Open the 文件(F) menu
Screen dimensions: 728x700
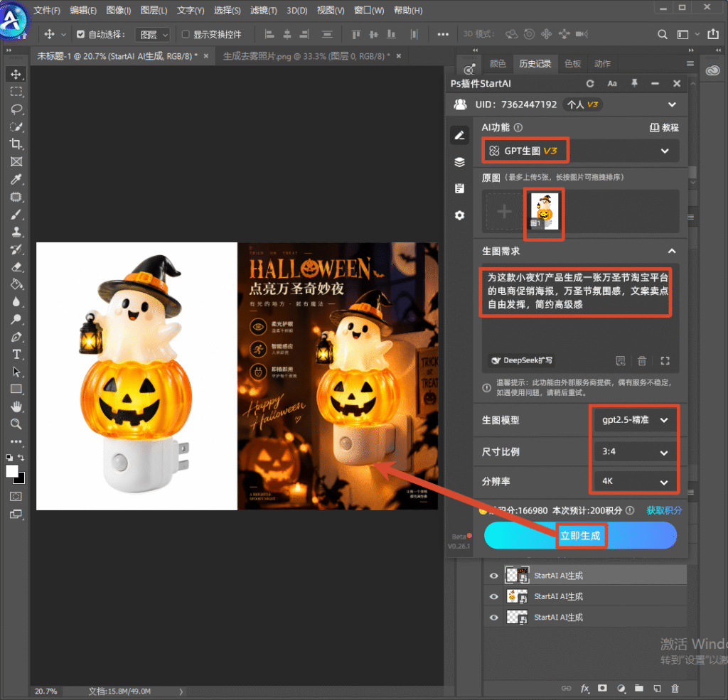coord(47,10)
